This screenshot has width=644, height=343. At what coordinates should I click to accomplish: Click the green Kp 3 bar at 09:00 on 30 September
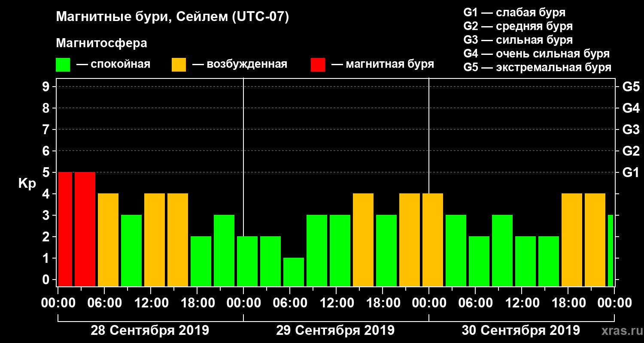click(x=502, y=250)
